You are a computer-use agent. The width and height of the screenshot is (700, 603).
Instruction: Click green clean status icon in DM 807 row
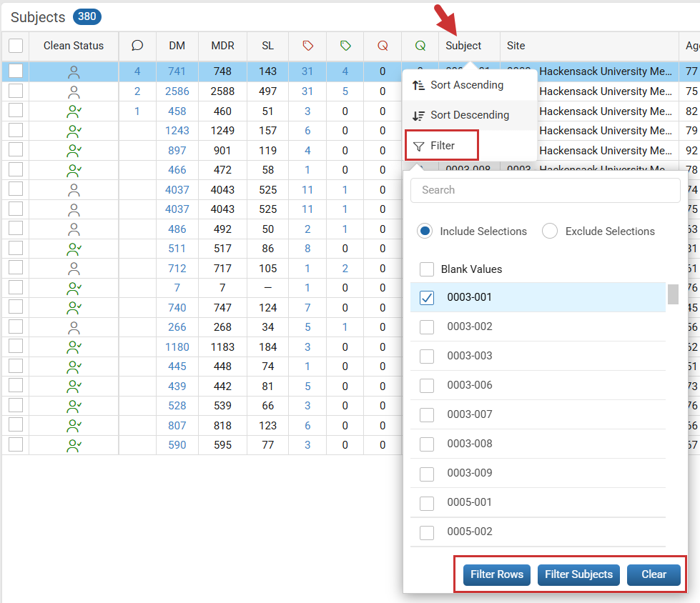pos(74,426)
